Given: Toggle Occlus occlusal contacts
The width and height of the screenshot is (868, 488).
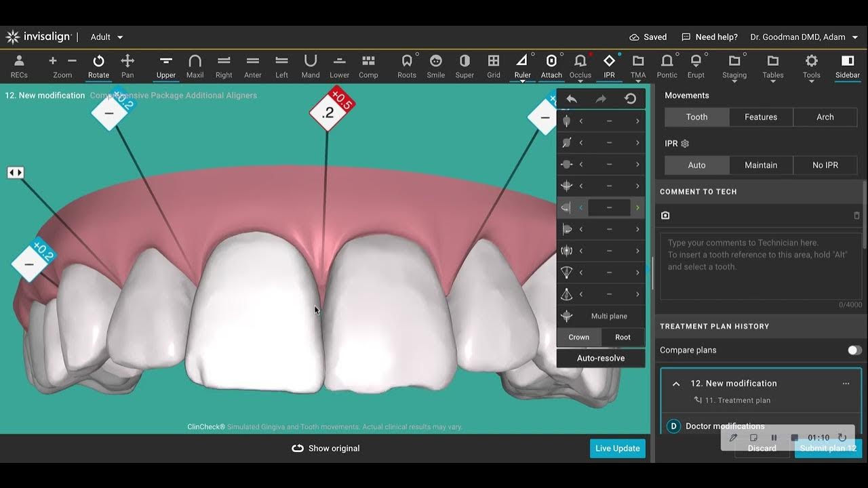Looking at the screenshot, I should pyautogui.click(x=580, y=66).
